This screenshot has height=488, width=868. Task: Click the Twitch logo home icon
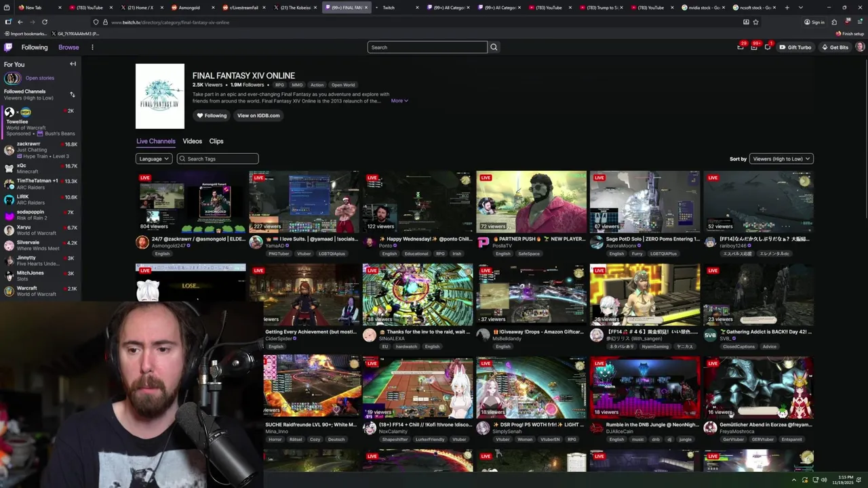click(8, 47)
